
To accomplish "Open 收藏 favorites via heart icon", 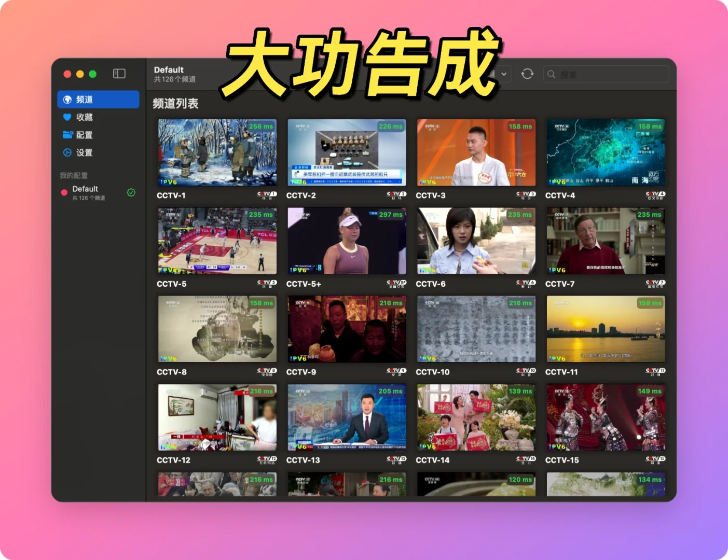I will [67, 117].
